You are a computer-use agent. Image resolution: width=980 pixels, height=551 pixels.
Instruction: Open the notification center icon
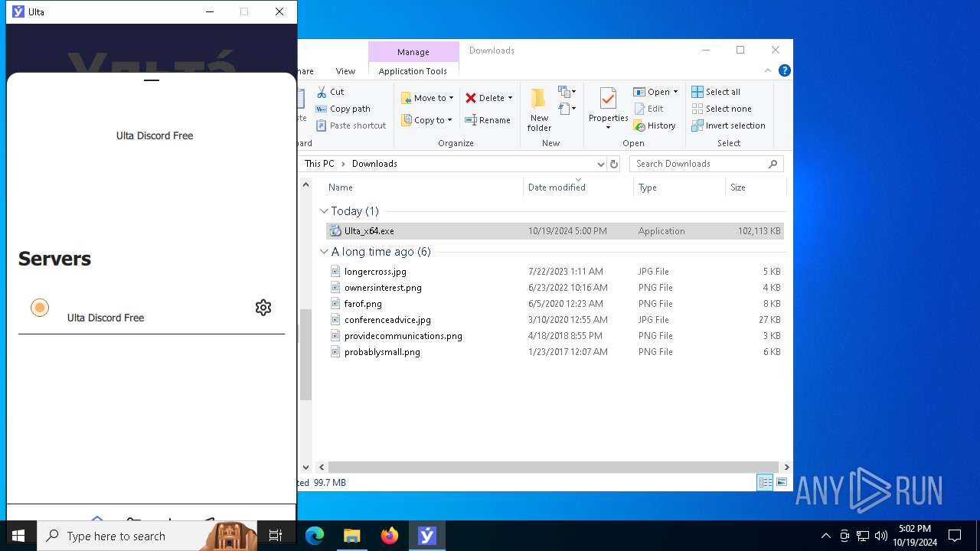[955, 536]
